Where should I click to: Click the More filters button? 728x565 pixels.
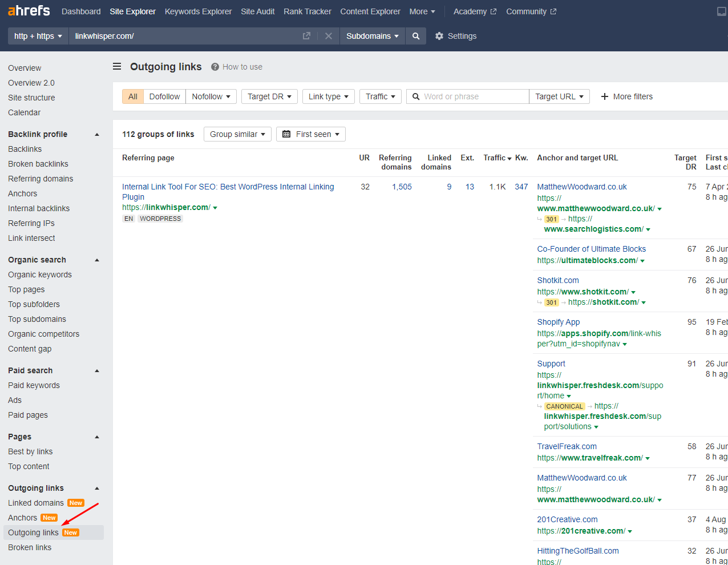pyautogui.click(x=626, y=96)
